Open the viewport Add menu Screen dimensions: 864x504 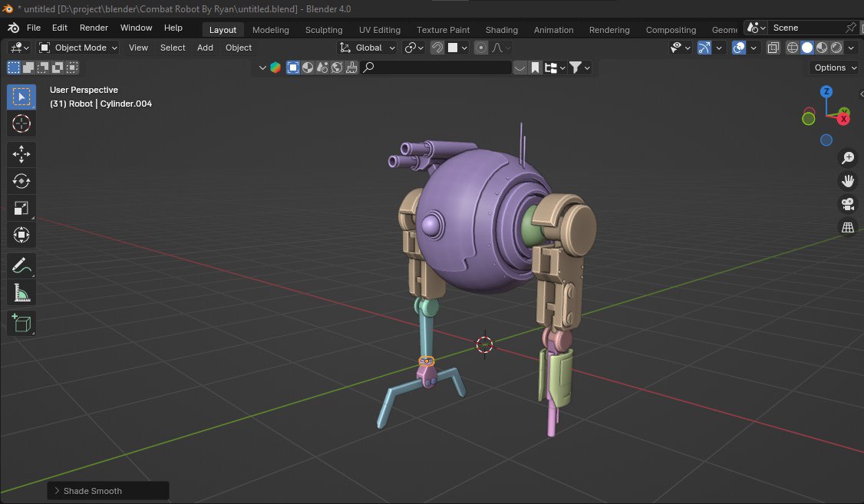coord(205,48)
